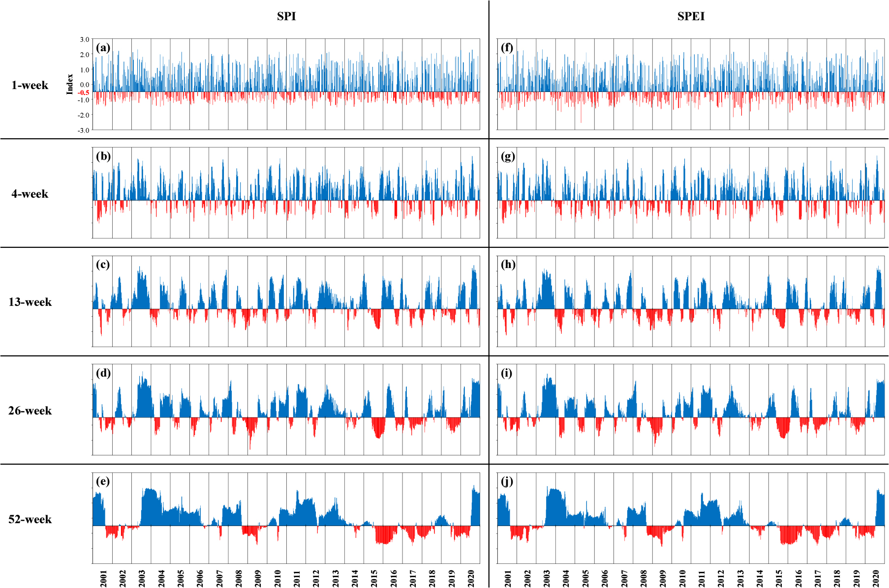Click the panel label (g)
The image size is (889, 588).
click(x=508, y=156)
